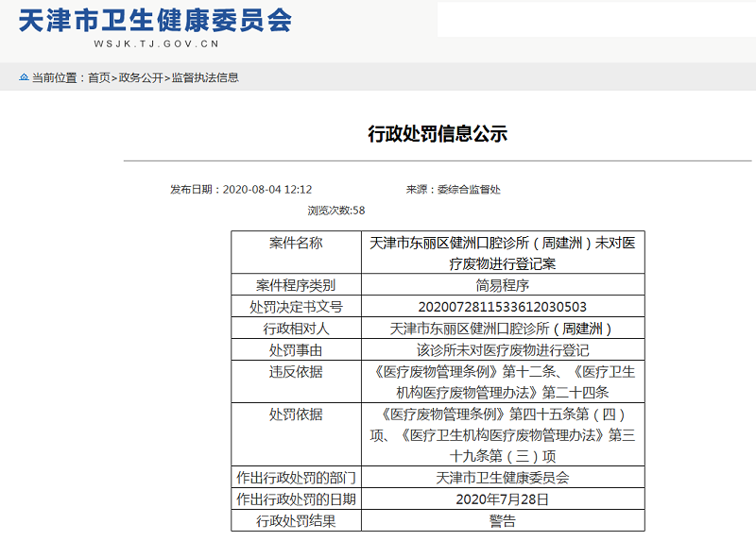Click view count 浏览次数:58
Image resolution: width=756 pixels, height=541 pixels.
[x=336, y=211]
